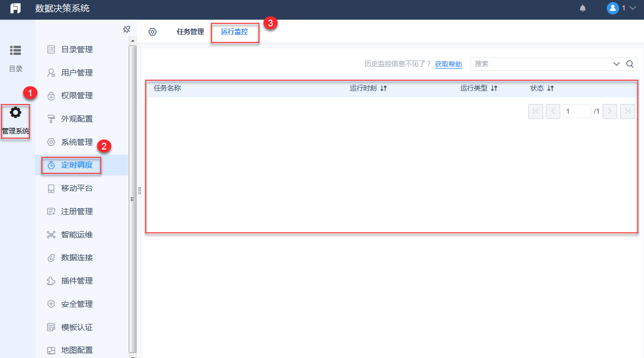Switch to the 任务管理 tab

(190, 32)
